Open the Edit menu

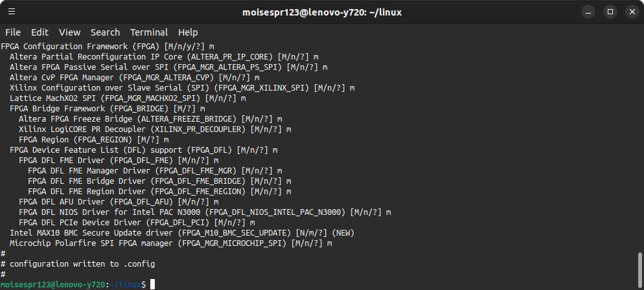pos(40,32)
